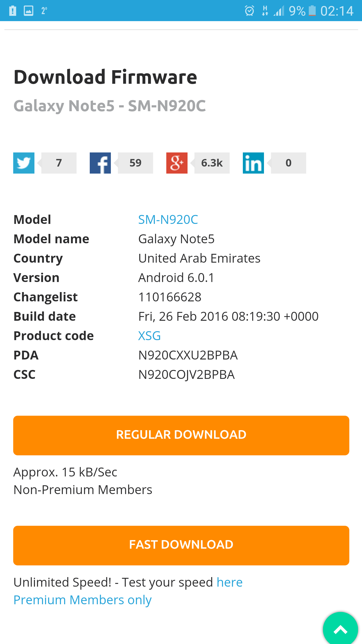Open the Premium Members only link
Screen dimensions: 362x644
point(82,600)
